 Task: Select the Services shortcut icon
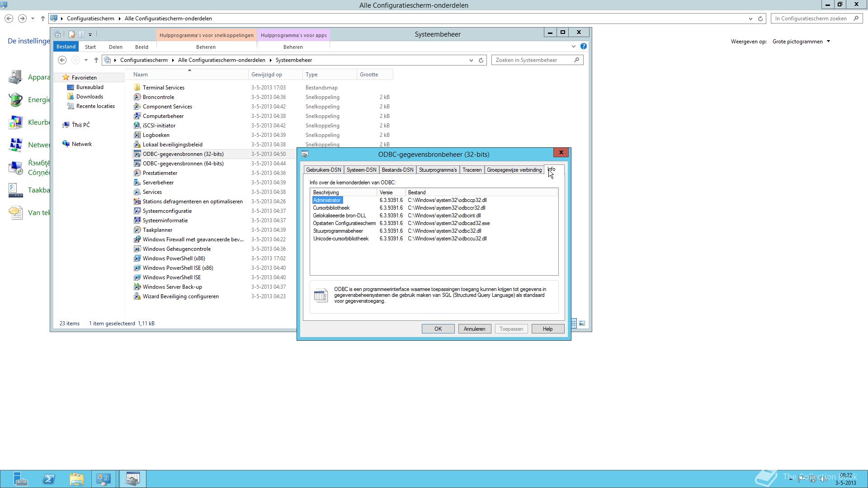[137, 192]
